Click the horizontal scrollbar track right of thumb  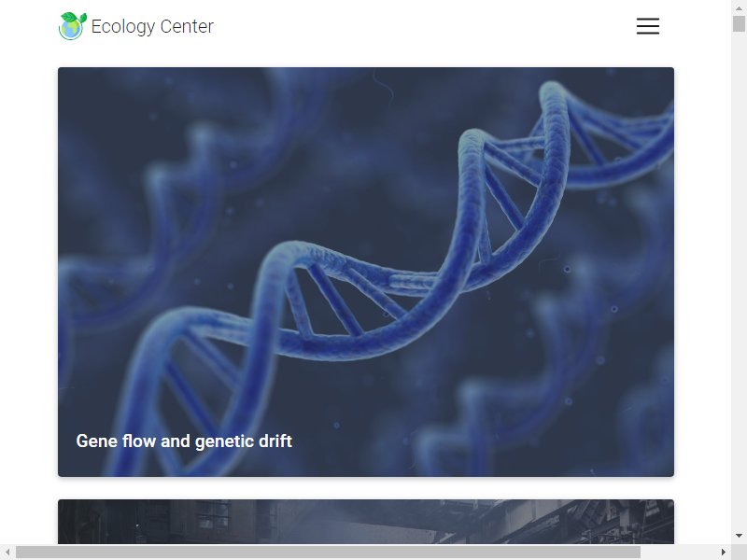coord(679,552)
